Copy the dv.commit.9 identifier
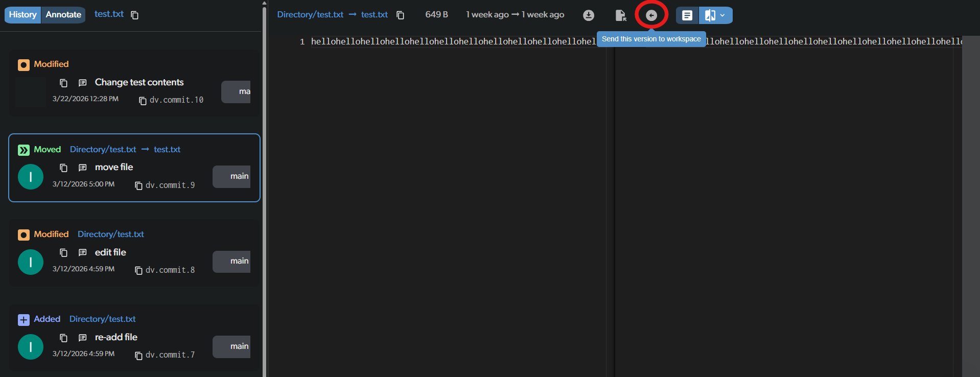Viewport: 980px width, 377px height. pyautogui.click(x=138, y=185)
